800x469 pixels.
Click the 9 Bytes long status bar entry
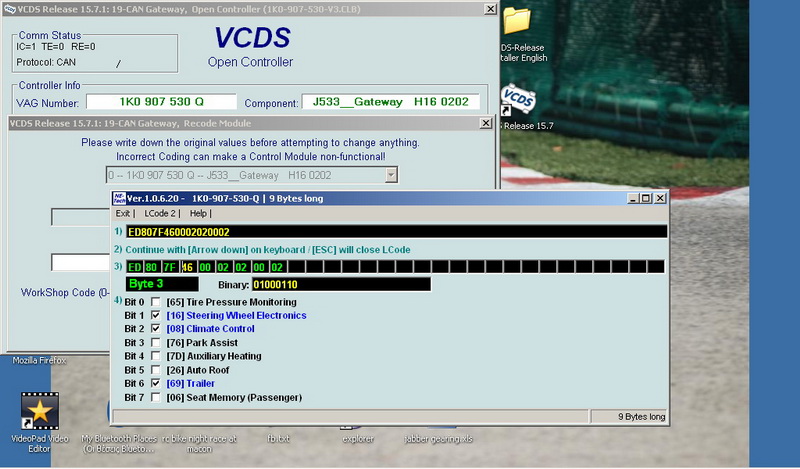click(641, 416)
